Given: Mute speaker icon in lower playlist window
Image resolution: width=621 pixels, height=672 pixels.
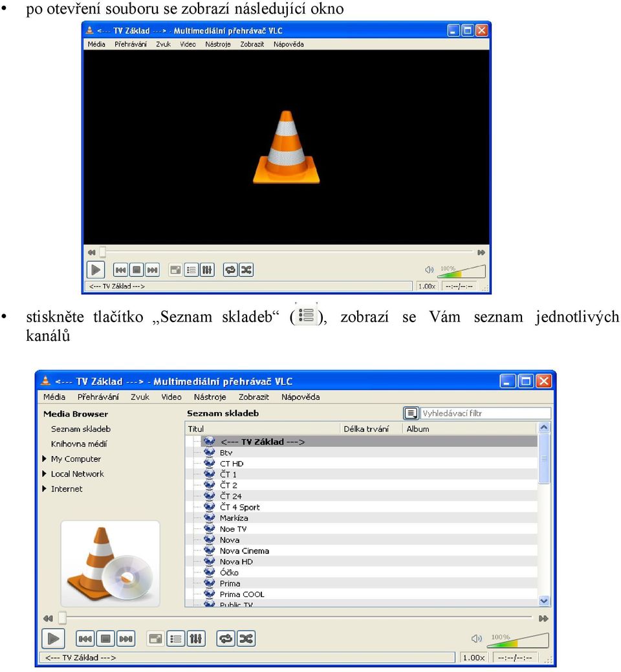Looking at the screenshot, I should (x=477, y=638).
